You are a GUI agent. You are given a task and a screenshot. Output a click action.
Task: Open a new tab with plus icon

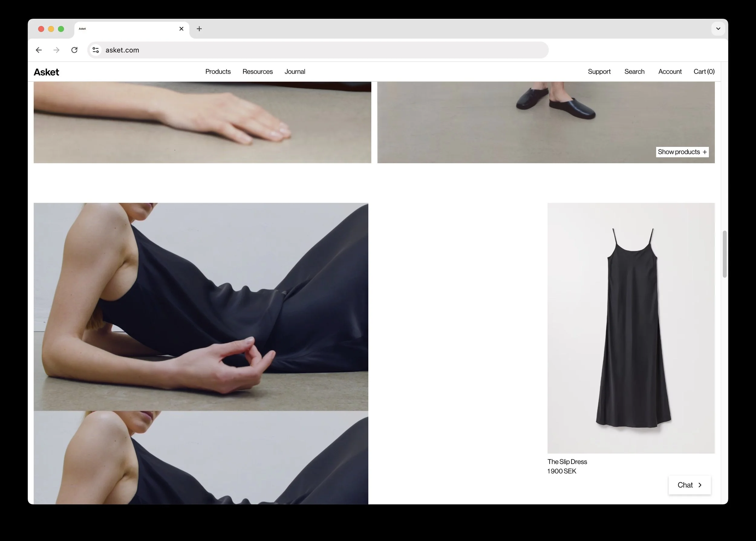pyautogui.click(x=199, y=29)
